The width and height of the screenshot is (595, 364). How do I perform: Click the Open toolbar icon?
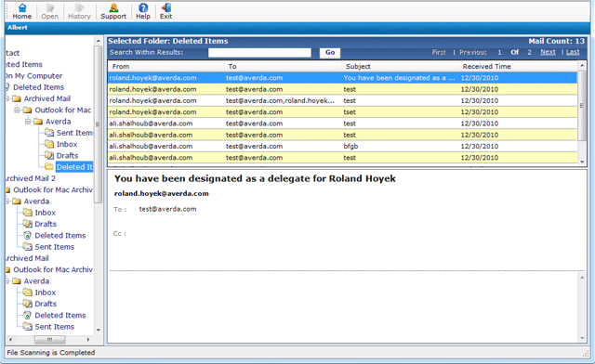(49, 11)
